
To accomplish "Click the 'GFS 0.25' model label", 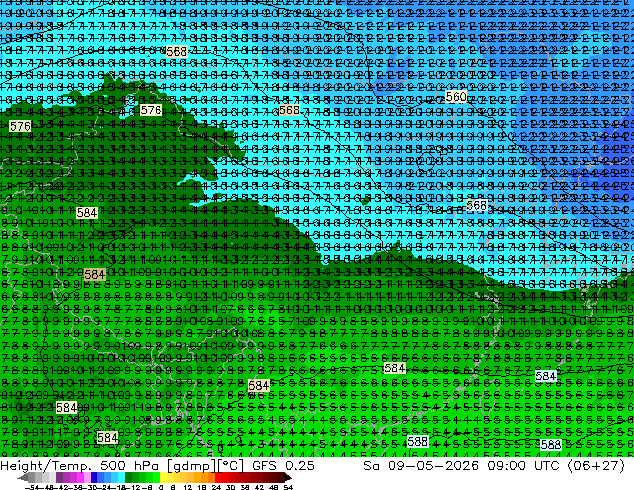I will click(283, 465).
